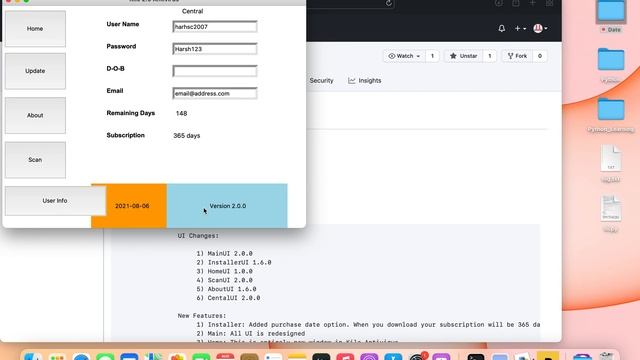The width and height of the screenshot is (640, 360).
Task: Unstar the GitHub repository
Action: (x=463, y=56)
